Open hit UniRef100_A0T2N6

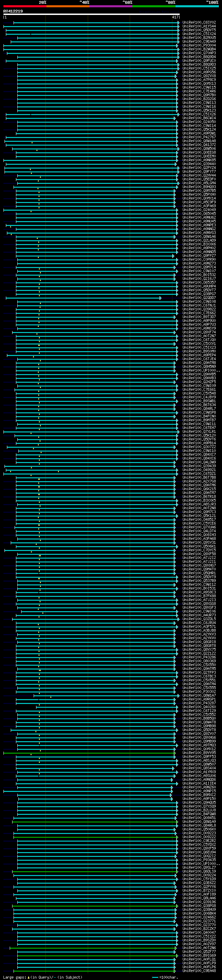point(199,948)
